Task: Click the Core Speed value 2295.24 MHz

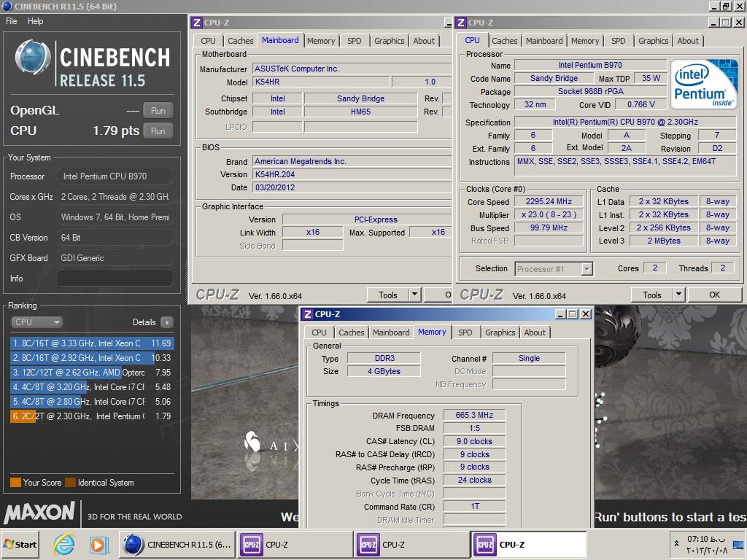Action: coord(549,201)
